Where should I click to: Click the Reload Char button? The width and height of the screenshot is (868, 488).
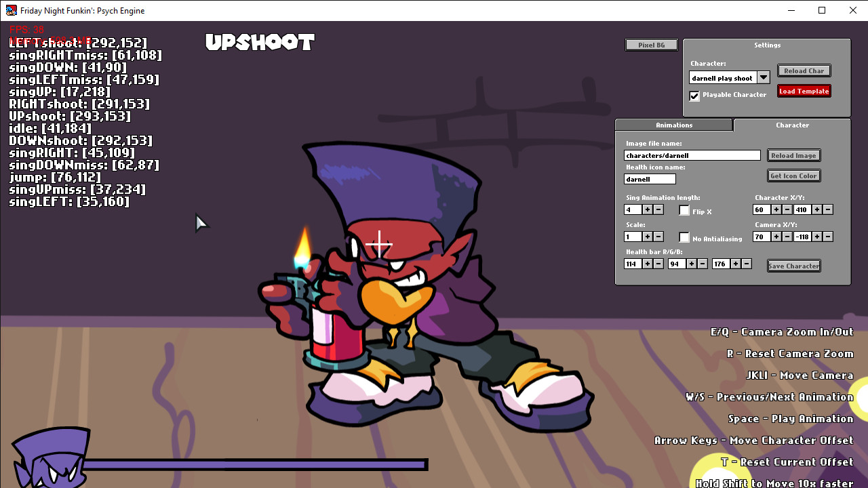point(804,70)
